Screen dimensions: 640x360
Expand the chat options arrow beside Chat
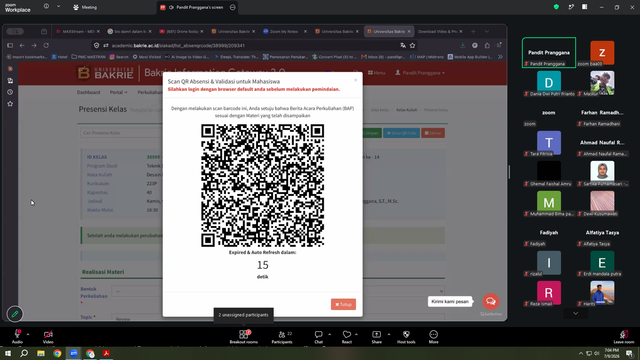pyautogui.click(x=329, y=334)
